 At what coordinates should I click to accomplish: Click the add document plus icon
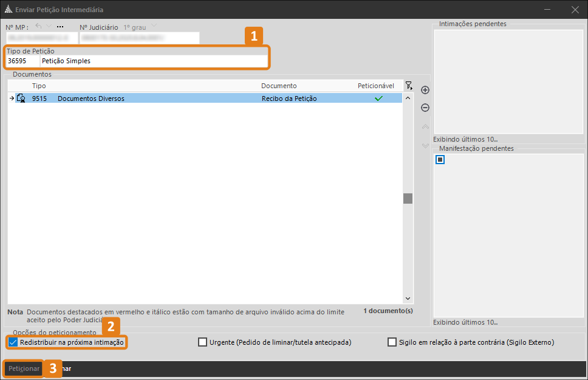[425, 90]
